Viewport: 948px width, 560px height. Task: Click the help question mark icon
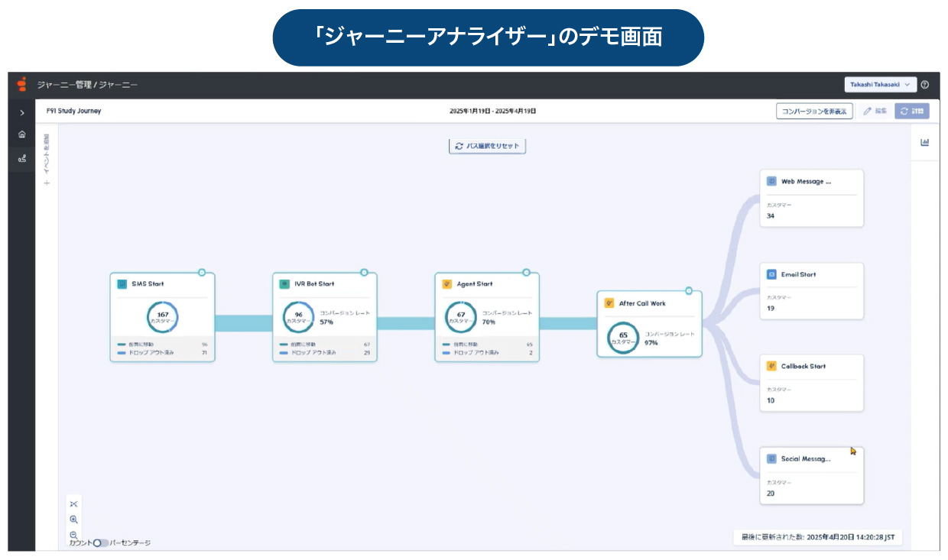pos(925,85)
